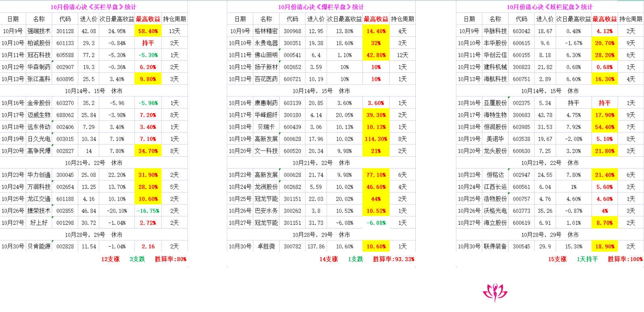644x312 pixels.
Task: Click the 20.70% cell for 丰华股份
Action: click(x=604, y=43)
